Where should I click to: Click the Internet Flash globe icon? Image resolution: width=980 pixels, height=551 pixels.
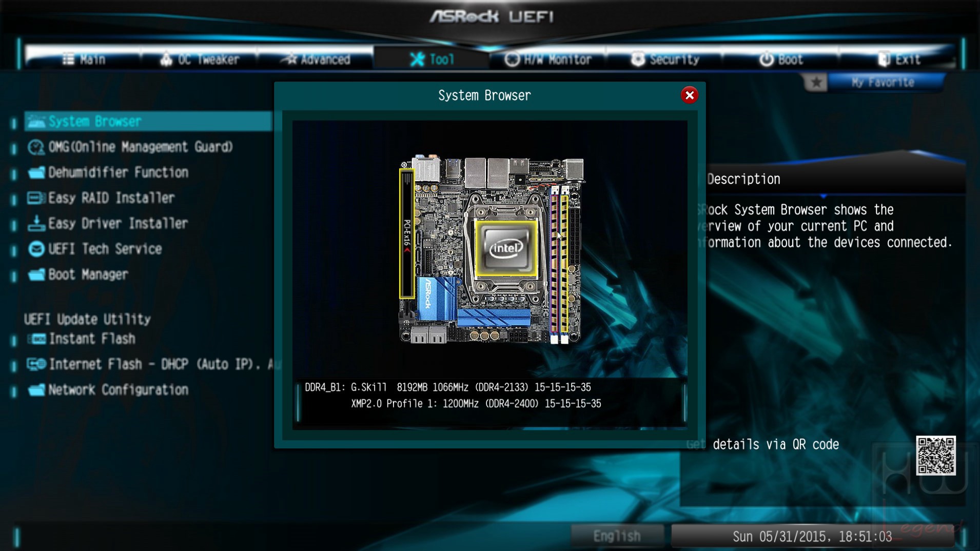36,364
